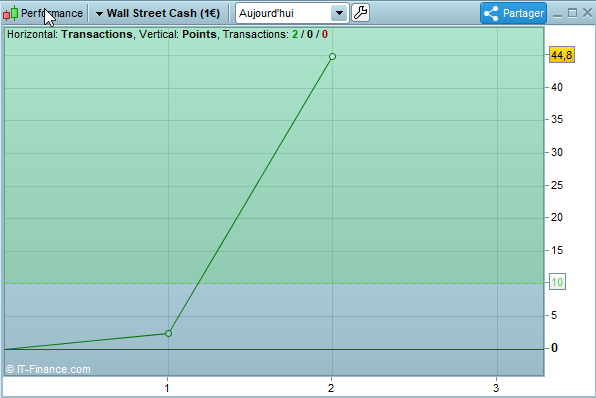Screen dimensions: 596x398
Task: Select the data point at transaction 1
Action: (168, 333)
